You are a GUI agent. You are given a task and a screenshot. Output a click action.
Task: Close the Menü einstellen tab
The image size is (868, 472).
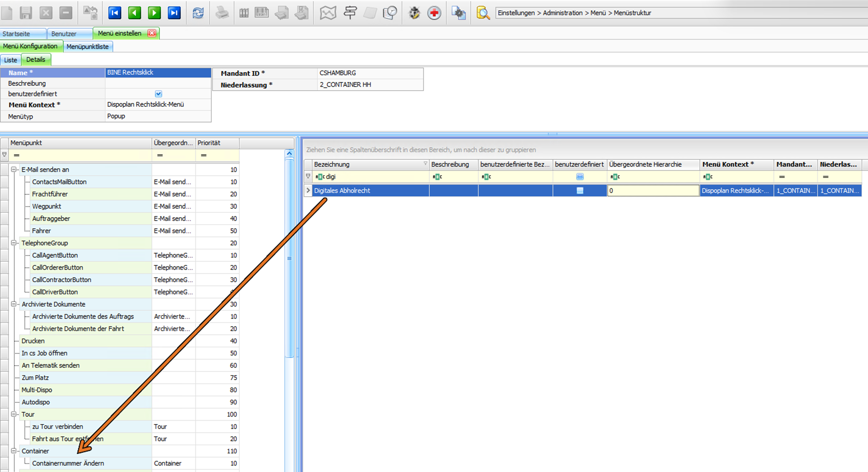pos(152,33)
